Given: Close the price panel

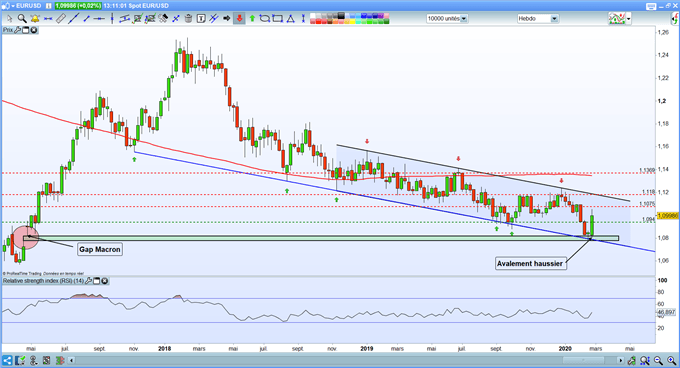Looking at the screenshot, I should click(x=33, y=30).
